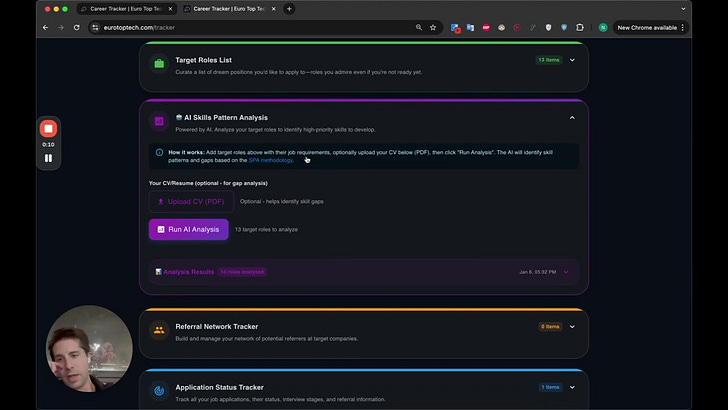
Task: Open site information icon in address bar
Action: (95, 27)
